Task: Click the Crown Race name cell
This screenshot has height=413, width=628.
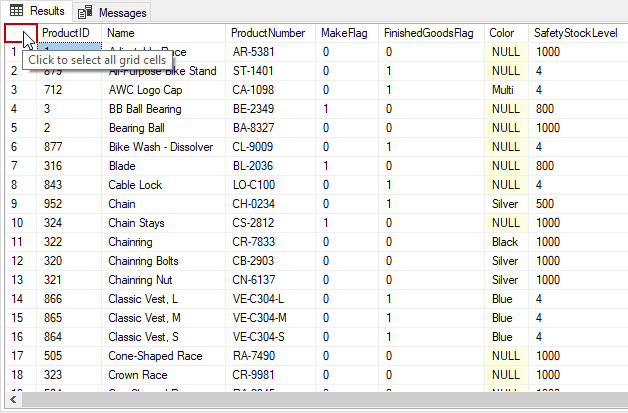Action: tap(164, 375)
